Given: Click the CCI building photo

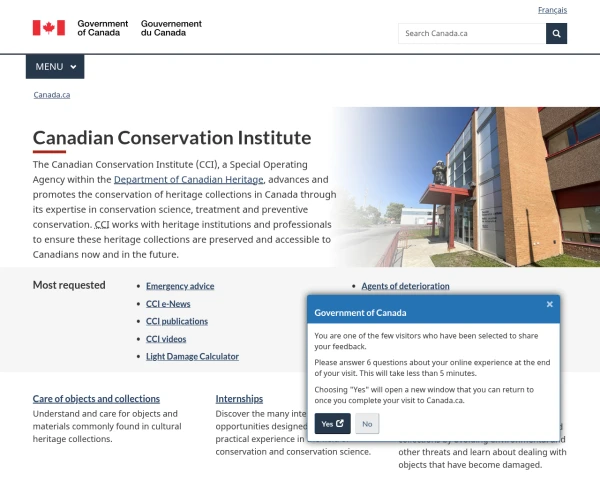Looking at the screenshot, I should (469, 187).
